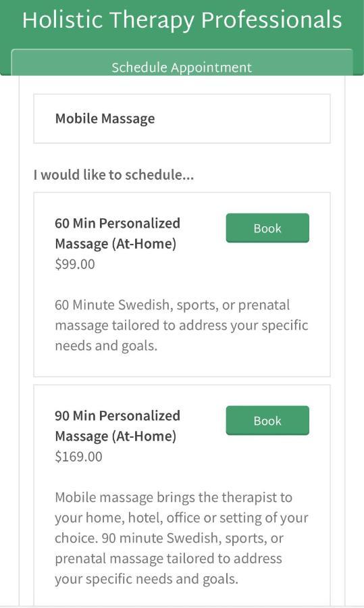Click the $169.00 price label
364x608 pixels.
pos(79,457)
